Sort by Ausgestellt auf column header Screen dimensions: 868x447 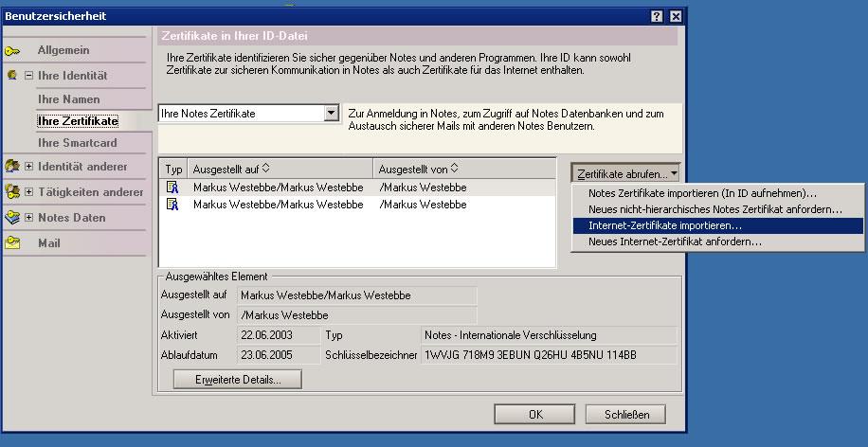pos(280,169)
